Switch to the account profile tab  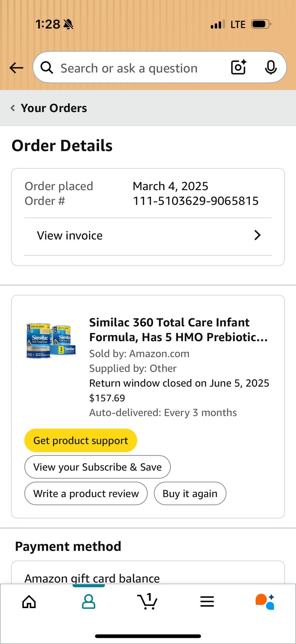pos(88,601)
